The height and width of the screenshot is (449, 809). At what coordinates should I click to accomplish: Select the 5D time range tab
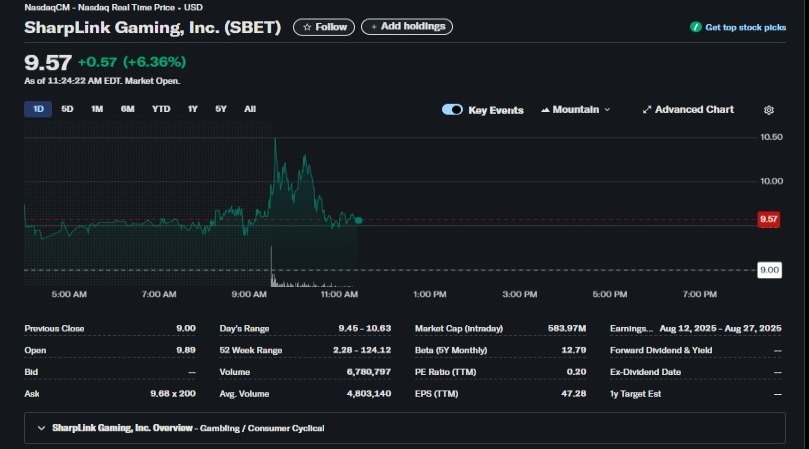coord(67,109)
